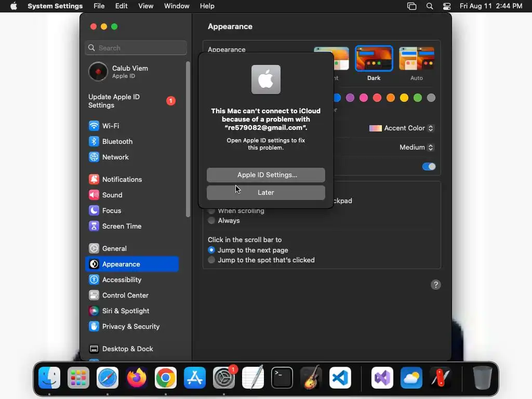Viewport: 532px width, 399px height.
Task: Open the Accent Color dropdown
Action: (x=402, y=128)
